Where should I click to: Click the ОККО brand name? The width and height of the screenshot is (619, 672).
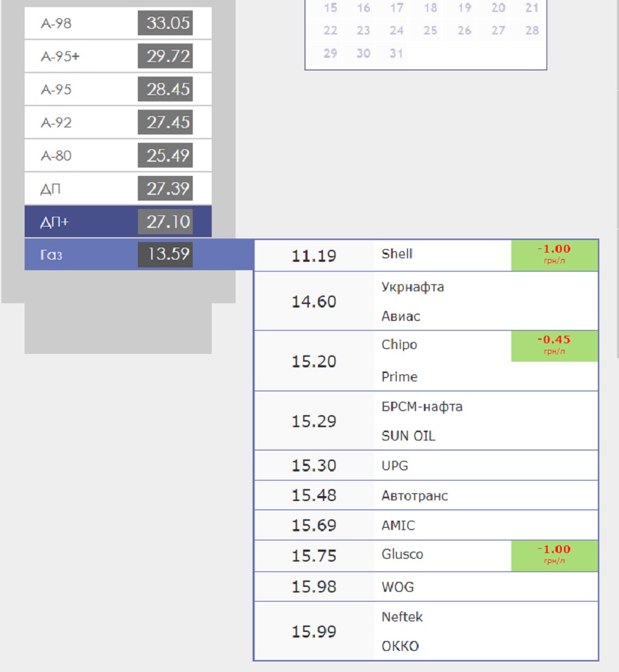400,646
